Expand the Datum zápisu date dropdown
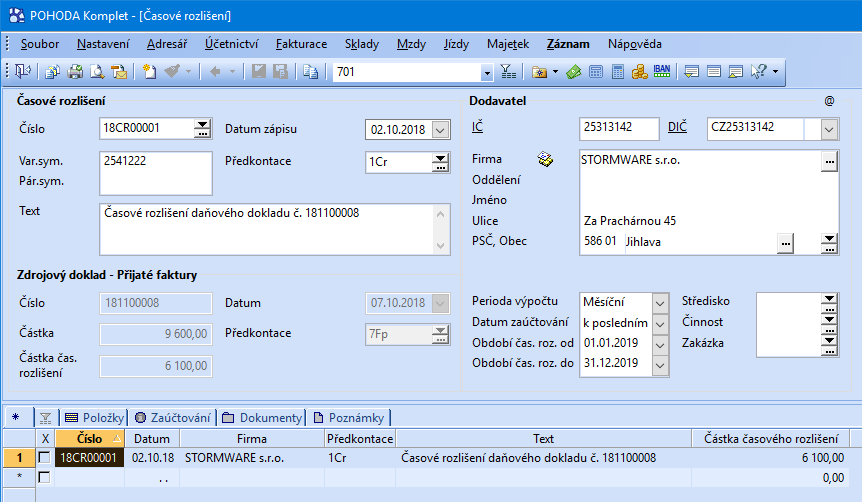The image size is (862, 502). pyautogui.click(x=441, y=129)
